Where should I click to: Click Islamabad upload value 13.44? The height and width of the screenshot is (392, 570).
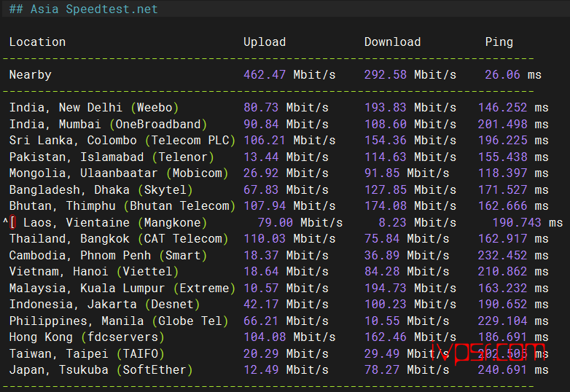[261, 157]
